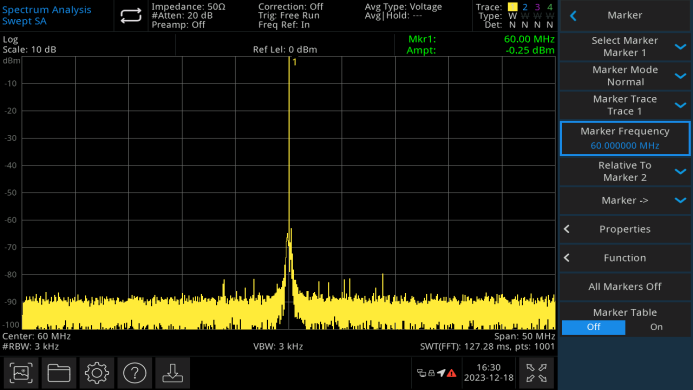Screen dimensions: 693x390
Task: Click the Ref Lel: 0 dBm readout
Action: [285, 50]
